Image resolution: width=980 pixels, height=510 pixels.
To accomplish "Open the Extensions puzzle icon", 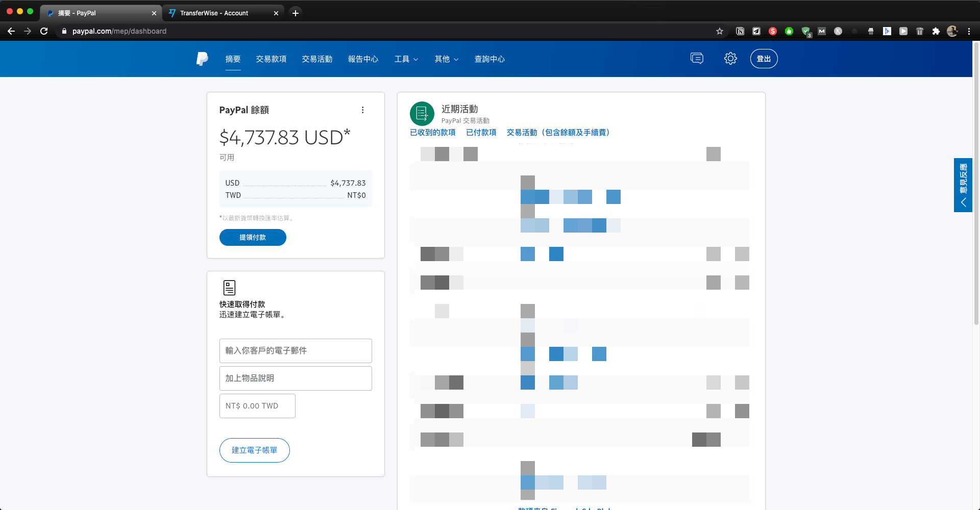I will [x=936, y=31].
